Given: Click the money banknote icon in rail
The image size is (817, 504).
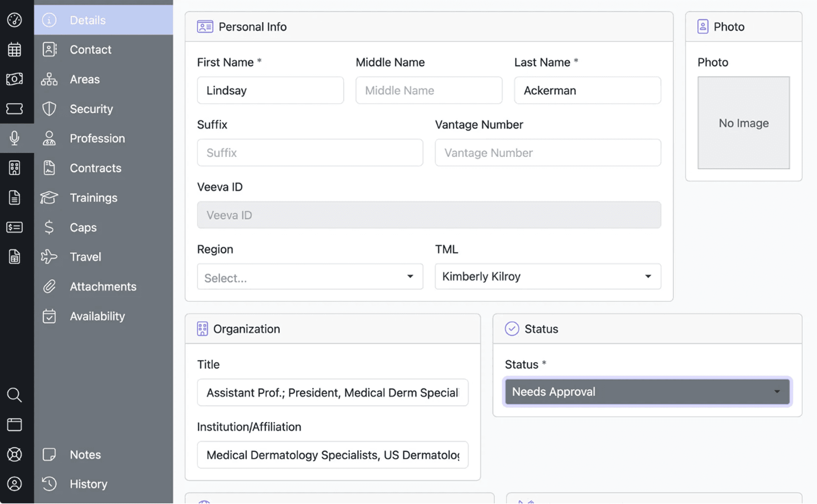Looking at the screenshot, I should [x=15, y=79].
